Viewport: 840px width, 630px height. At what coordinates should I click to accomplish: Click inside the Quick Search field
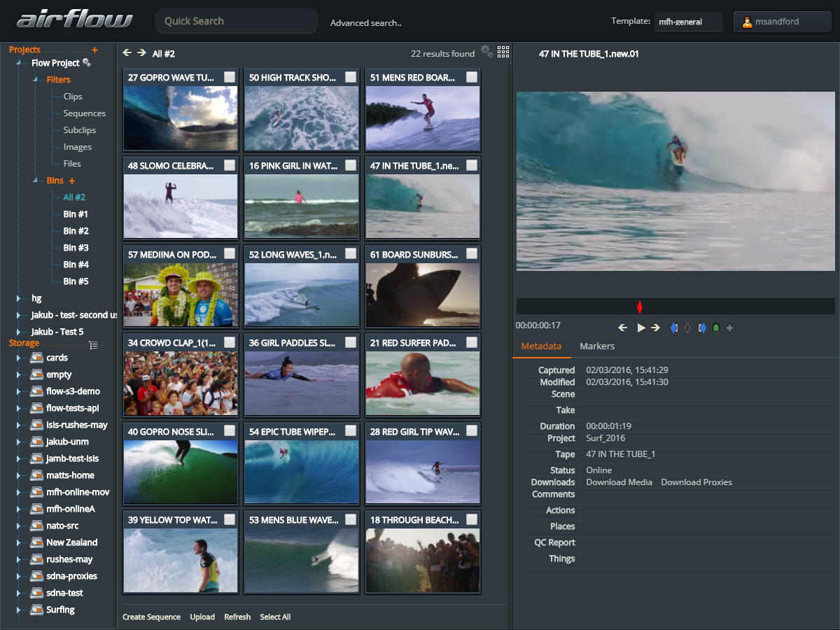[236, 21]
